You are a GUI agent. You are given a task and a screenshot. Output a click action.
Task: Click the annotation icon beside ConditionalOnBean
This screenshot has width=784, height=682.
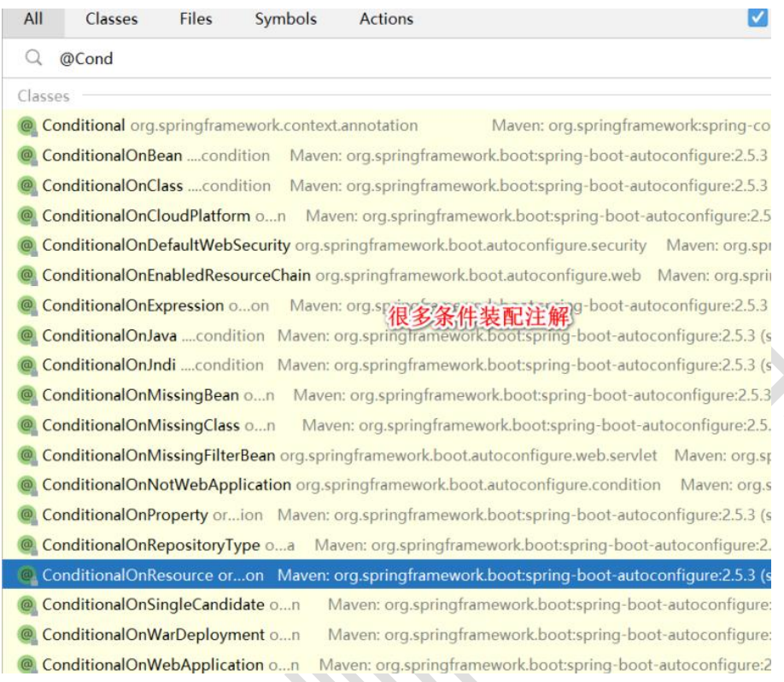[27, 156]
